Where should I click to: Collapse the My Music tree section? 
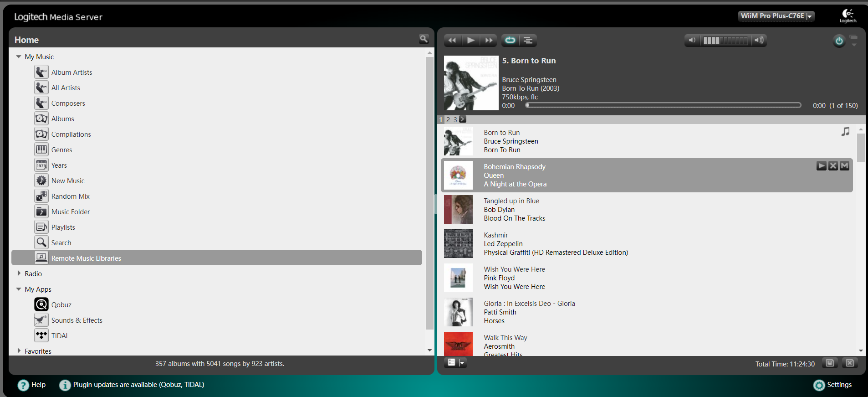tap(19, 57)
